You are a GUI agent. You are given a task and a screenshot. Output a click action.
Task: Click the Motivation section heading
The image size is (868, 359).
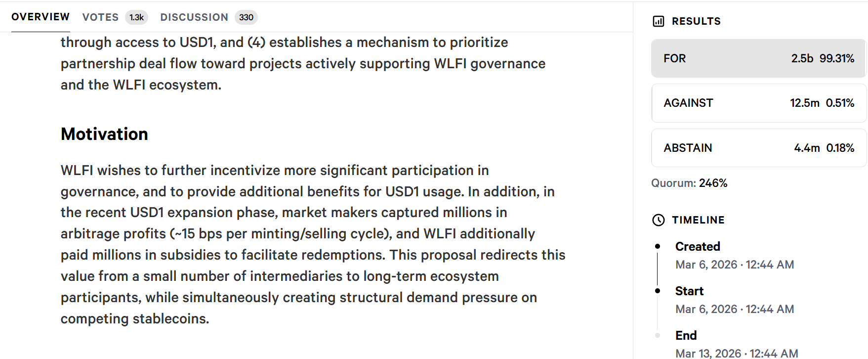(104, 134)
